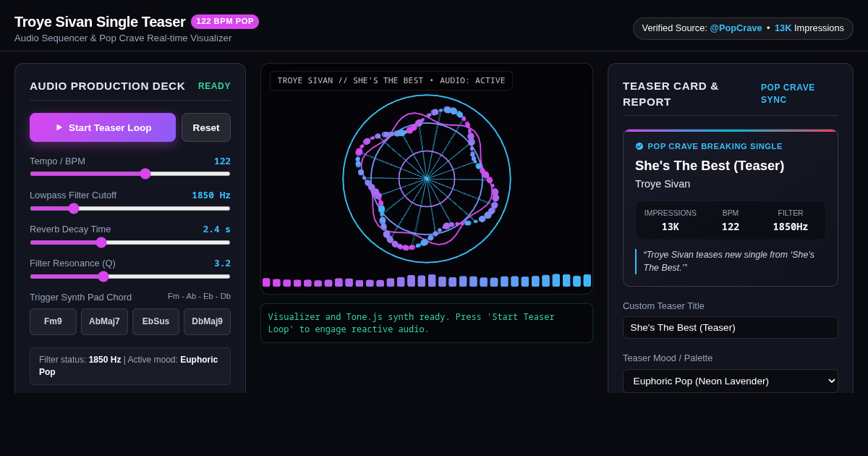Click the spectrum bar row under the visualizer
The height and width of the screenshot is (456, 868).
click(x=427, y=281)
